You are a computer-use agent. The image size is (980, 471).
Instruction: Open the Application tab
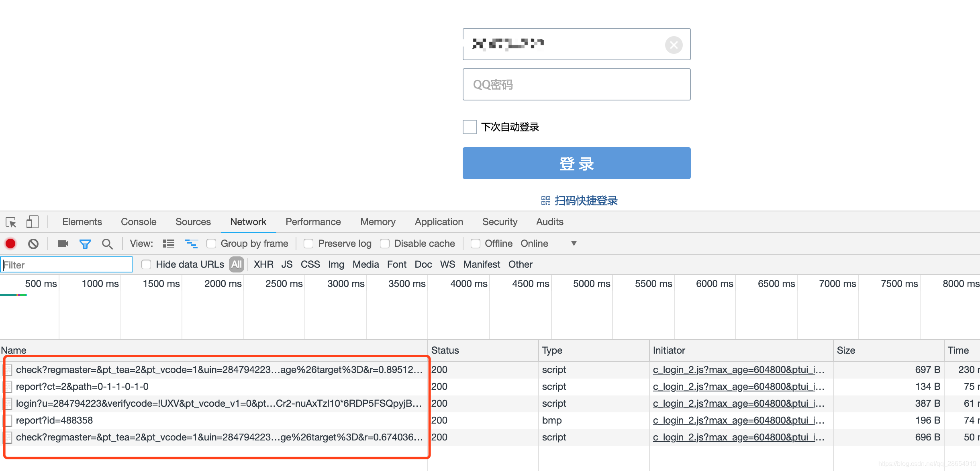coord(439,222)
